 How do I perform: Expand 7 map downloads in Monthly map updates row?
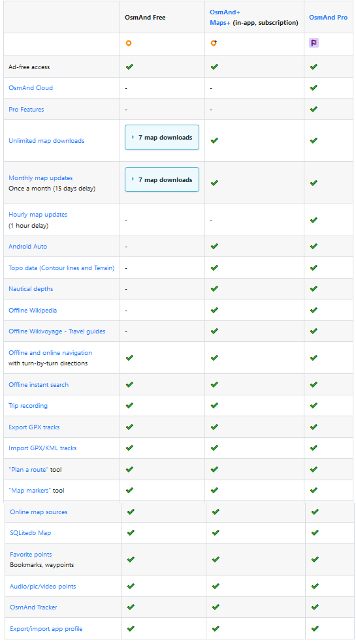[x=162, y=179]
